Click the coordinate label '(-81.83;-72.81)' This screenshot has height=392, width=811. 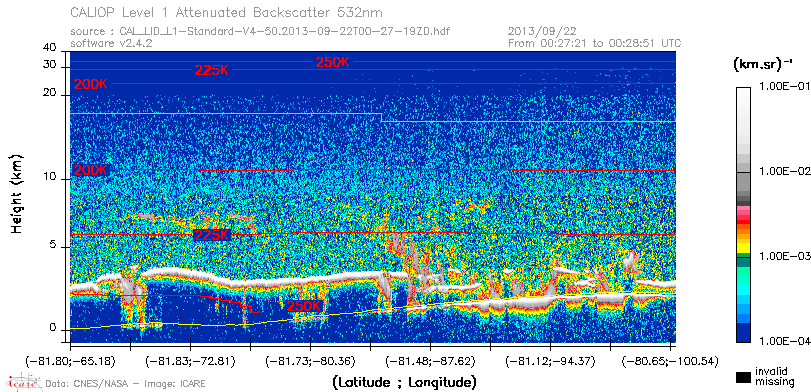[191, 360]
